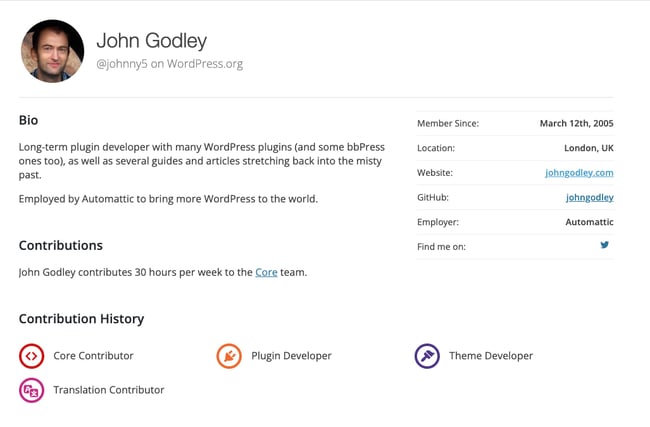Screen dimensions: 650x427
Task: Click the Theme Developer badge icon
Action: coord(427,355)
